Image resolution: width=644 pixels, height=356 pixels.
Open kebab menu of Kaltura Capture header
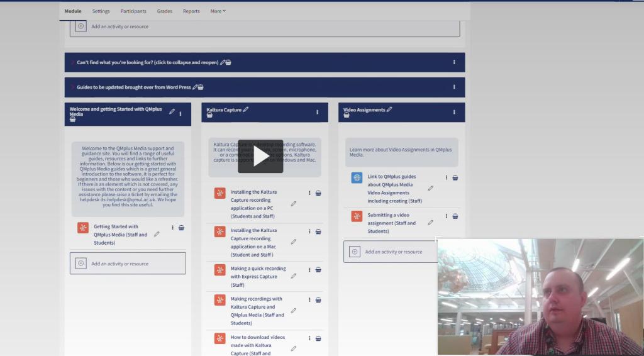(x=317, y=112)
